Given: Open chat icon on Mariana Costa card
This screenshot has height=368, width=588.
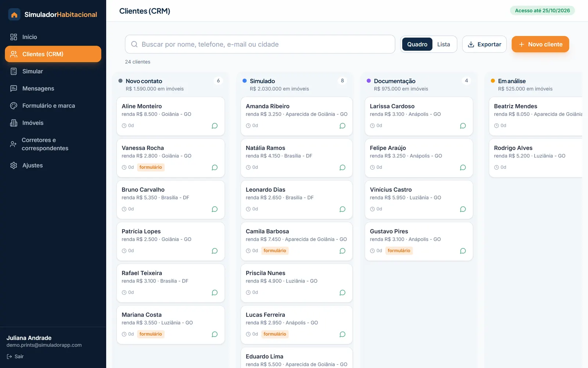Looking at the screenshot, I should pyautogui.click(x=215, y=334).
